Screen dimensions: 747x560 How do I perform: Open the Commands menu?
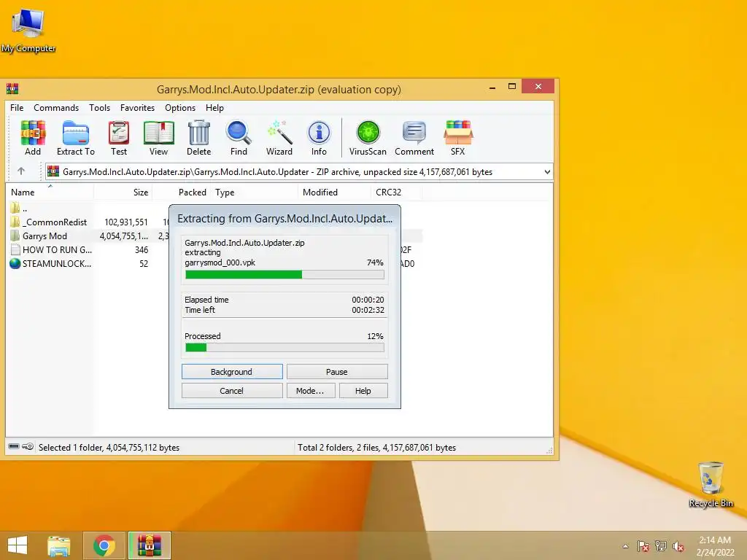56,108
